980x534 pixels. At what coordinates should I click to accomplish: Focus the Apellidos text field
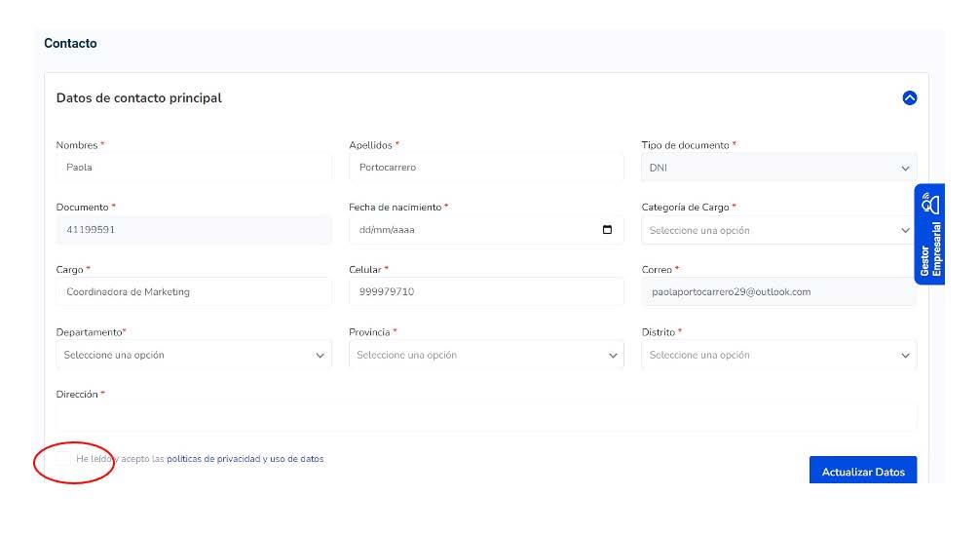(486, 168)
